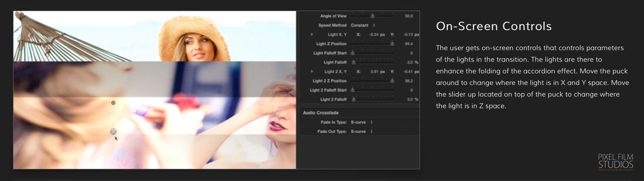Viewport: 644px width, 181px height.
Task: Adjust the Light 2 Falloff Start slider handle
Action: point(352,90)
